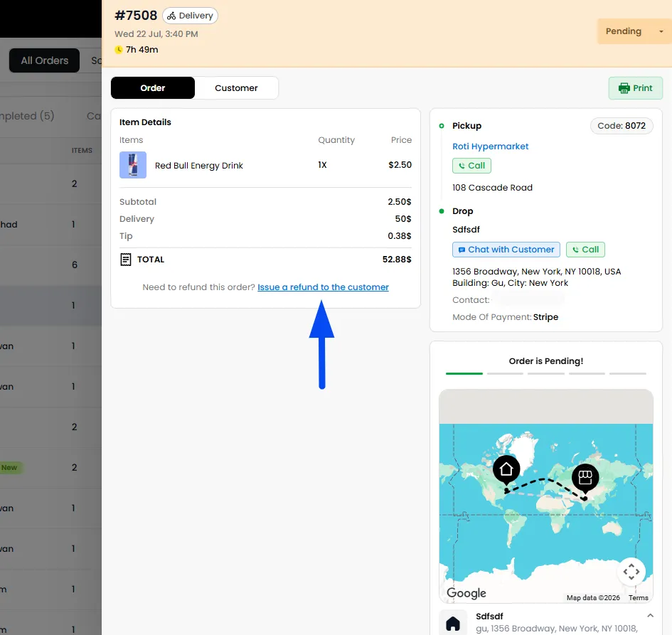Switch to the Customer tab

(236, 88)
